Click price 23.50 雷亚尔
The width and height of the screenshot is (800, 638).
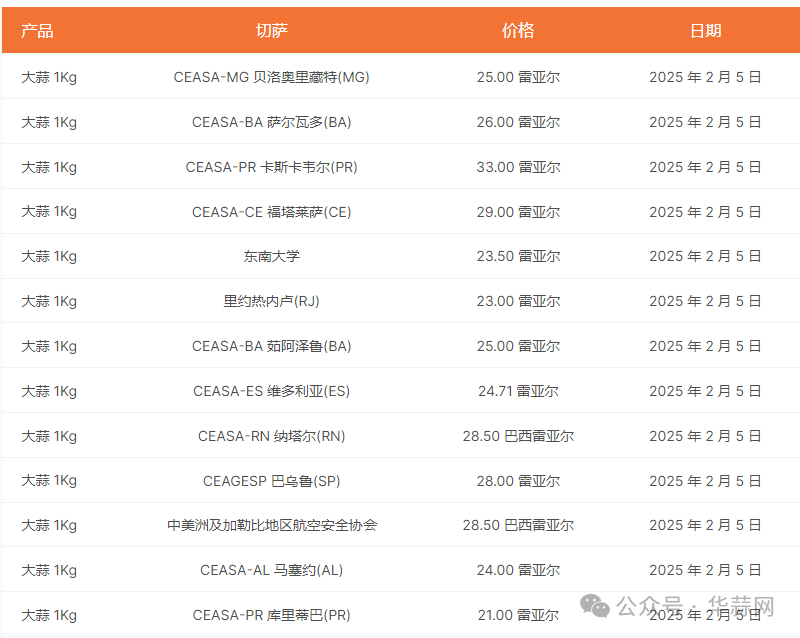pos(518,256)
